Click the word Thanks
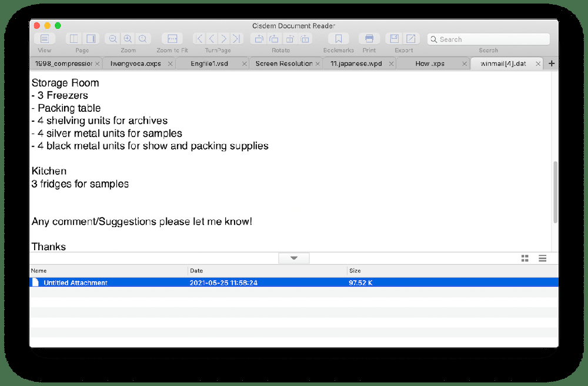This screenshot has width=588, height=386. coord(49,247)
